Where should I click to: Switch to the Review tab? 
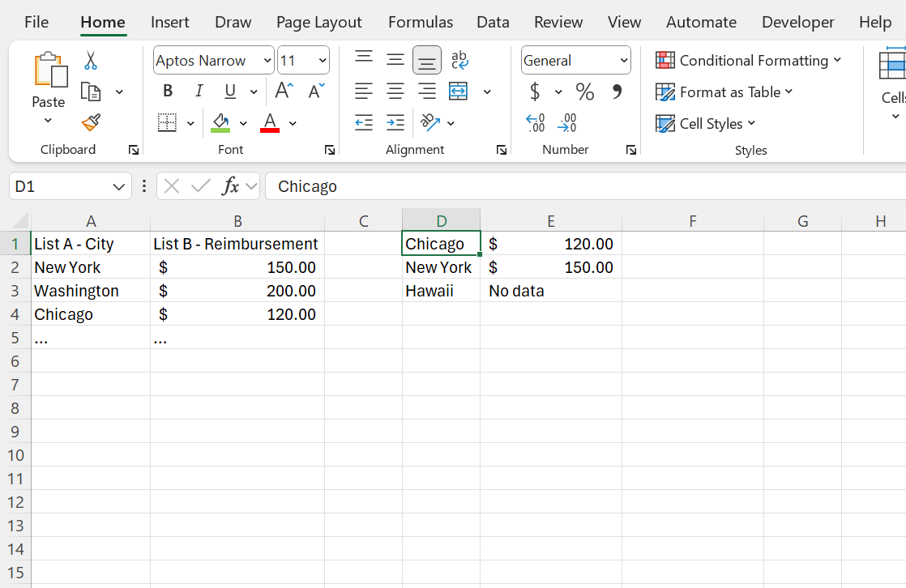tap(558, 22)
